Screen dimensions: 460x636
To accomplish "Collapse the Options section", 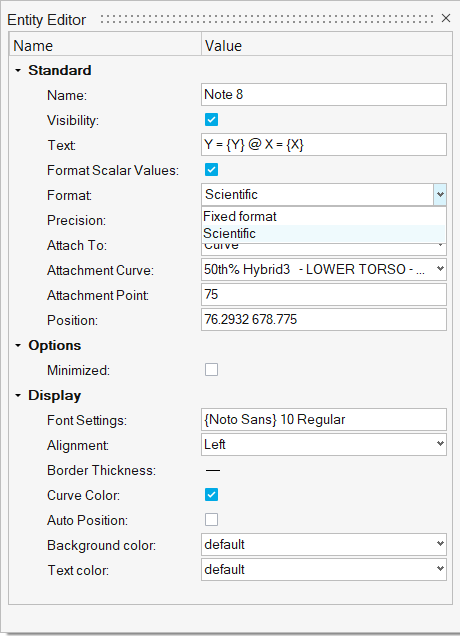I will pos(18,346).
